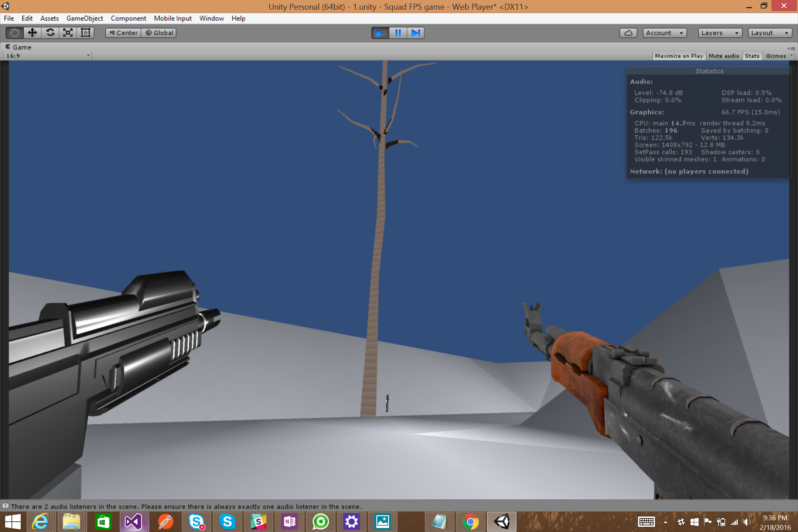Toggle the Stats overlay
The width and height of the screenshot is (798, 532).
point(752,56)
